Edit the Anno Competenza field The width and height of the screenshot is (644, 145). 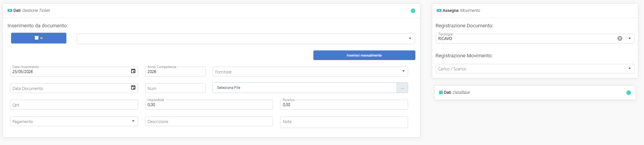pyautogui.click(x=175, y=72)
